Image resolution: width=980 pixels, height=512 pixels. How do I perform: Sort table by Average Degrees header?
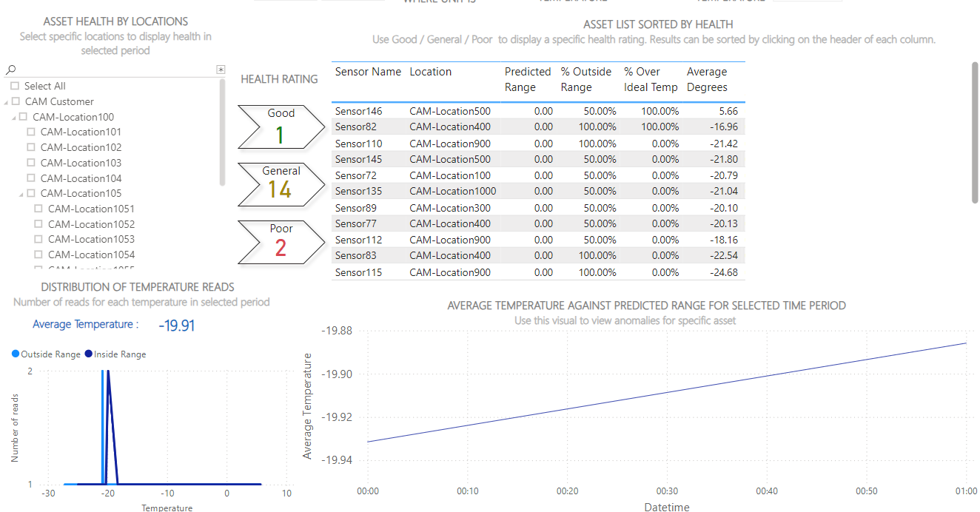coord(707,79)
